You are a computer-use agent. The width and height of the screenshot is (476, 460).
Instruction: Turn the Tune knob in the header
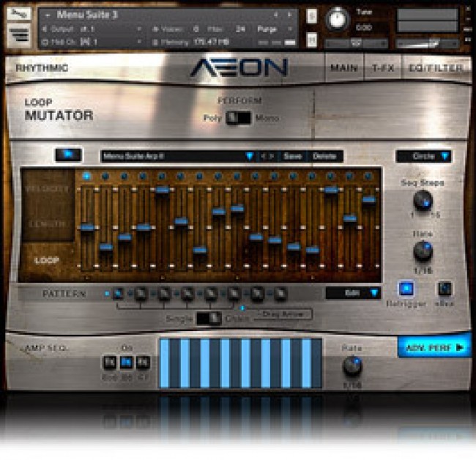338,19
